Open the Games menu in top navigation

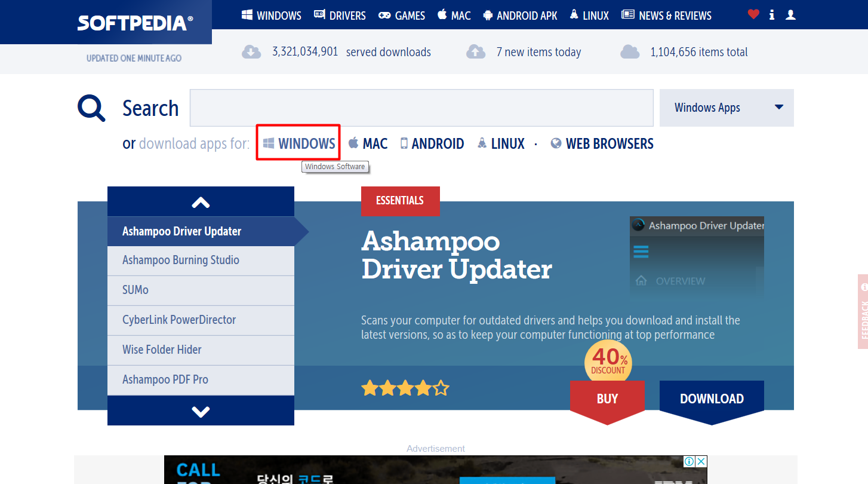click(402, 16)
